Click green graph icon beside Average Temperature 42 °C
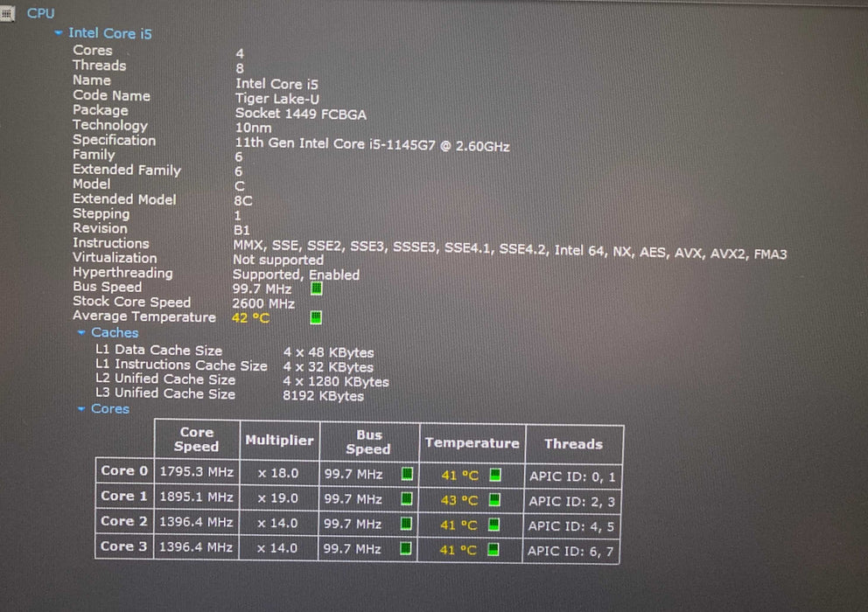868x612 pixels. tap(316, 317)
